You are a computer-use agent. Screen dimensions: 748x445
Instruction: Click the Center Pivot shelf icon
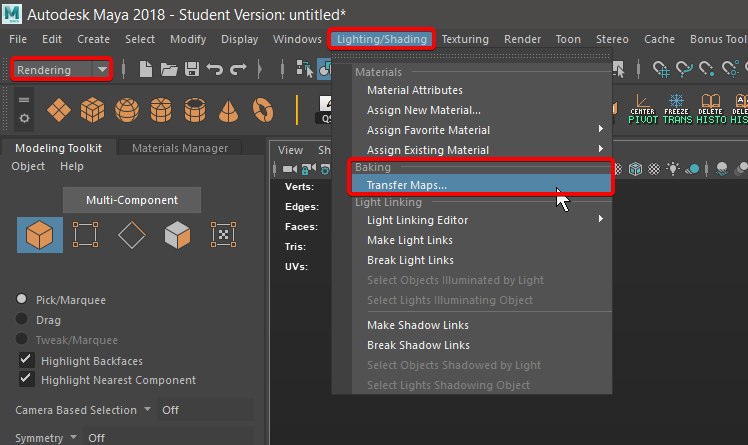coord(643,109)
